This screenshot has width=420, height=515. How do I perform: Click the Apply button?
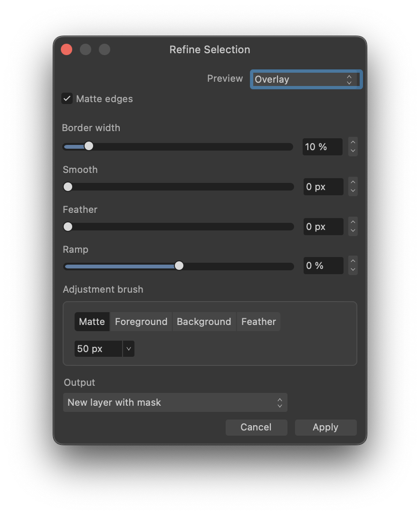[x=325, y=427]
